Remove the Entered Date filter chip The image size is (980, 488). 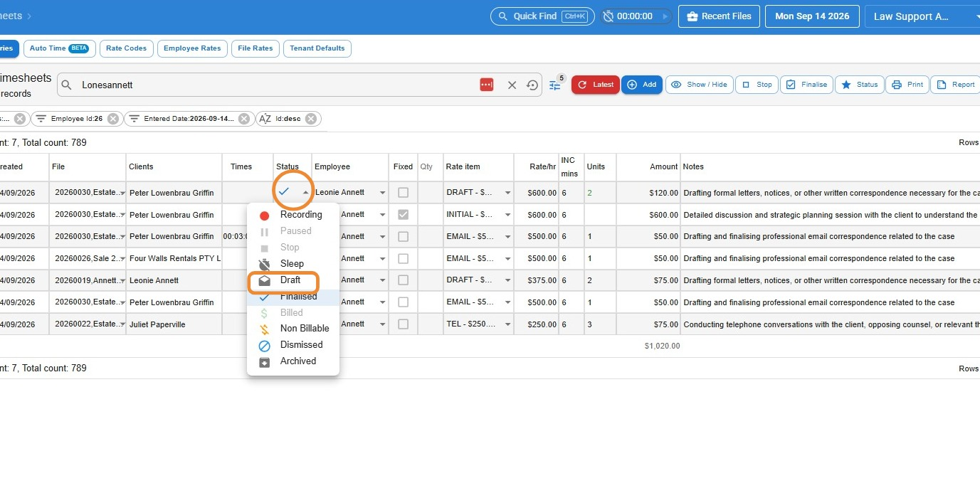[x=244, y=119]
